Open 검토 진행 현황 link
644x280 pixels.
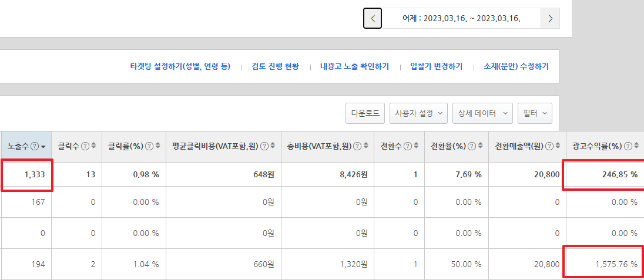click(276, 66)
